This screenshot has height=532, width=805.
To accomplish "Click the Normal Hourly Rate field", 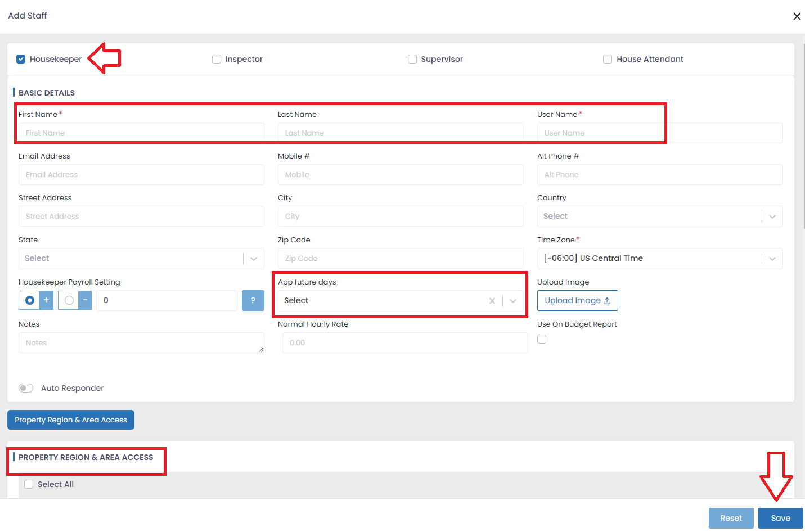I will coord(405,342).
